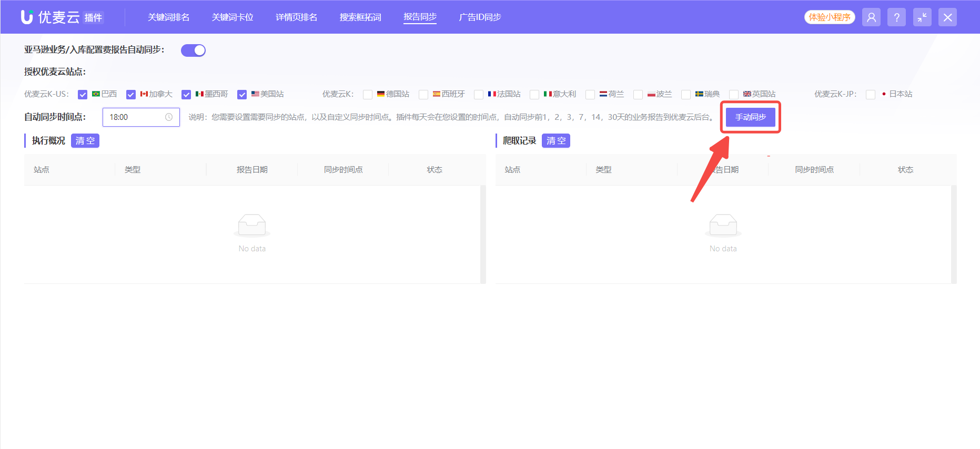Check the 英国站 site checkbox
980x449 pixels.
click(x=734, y=95)
